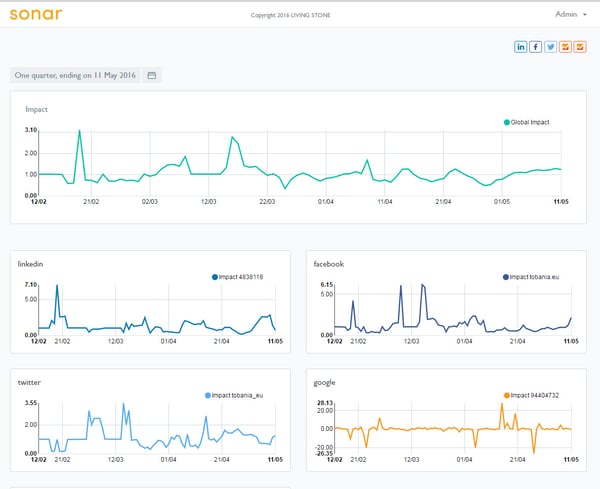Expand the Admin user menu
The image size is (600, 489).
(571, 14)
